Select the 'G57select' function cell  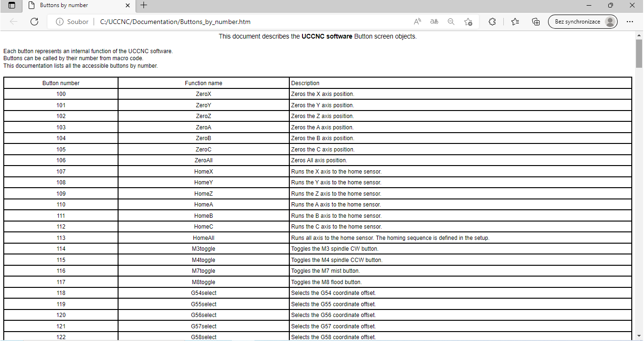(204, 326)
